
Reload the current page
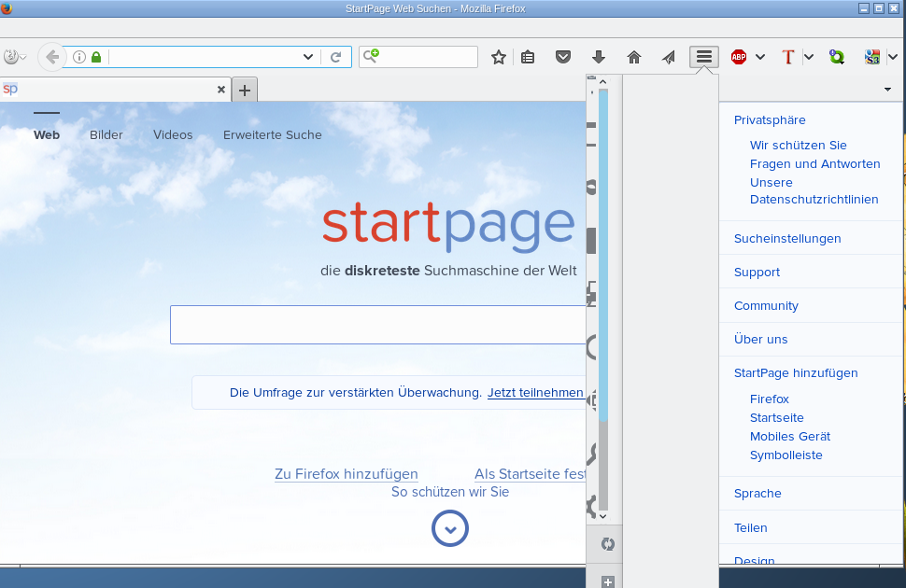(x=335, y=57)
